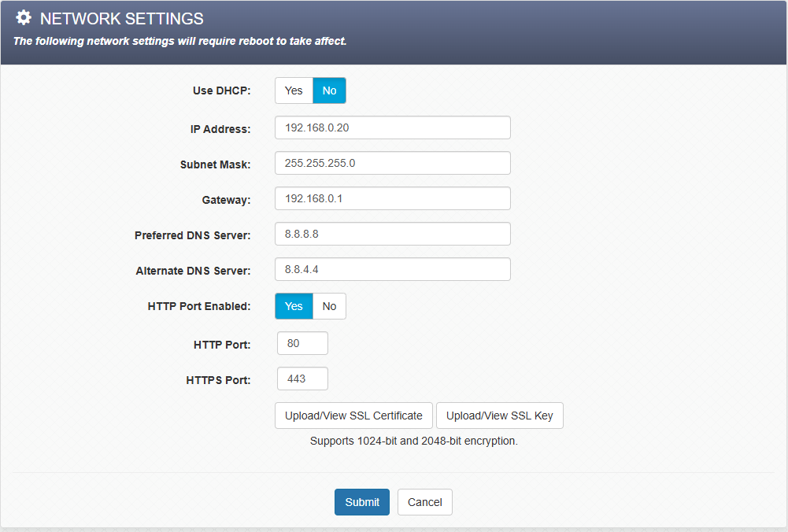Viewport: 788px width, 532px height.
Task: Click the gear icon beside Network Settings
Action: (x=24, y=18)
